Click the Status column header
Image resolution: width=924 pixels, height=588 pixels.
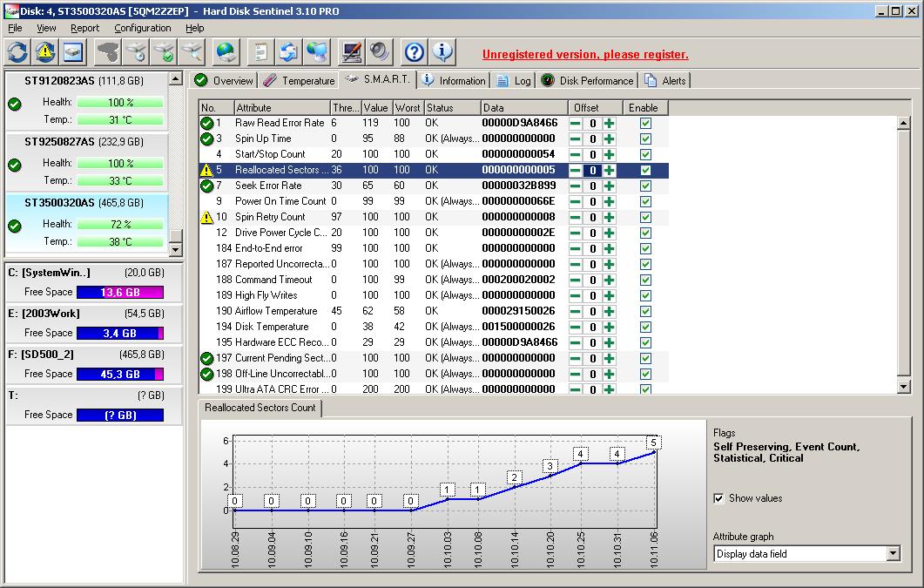[x=452, y=108]
